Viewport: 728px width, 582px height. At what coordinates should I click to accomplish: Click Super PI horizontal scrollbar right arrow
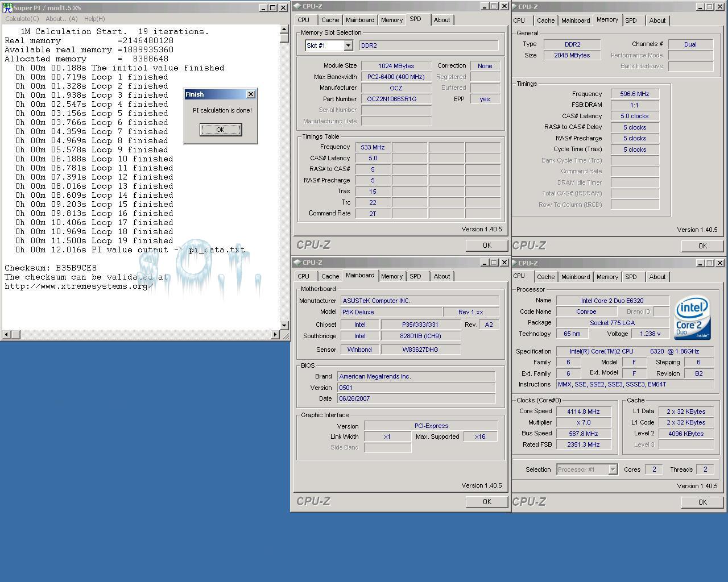(275, 334)
